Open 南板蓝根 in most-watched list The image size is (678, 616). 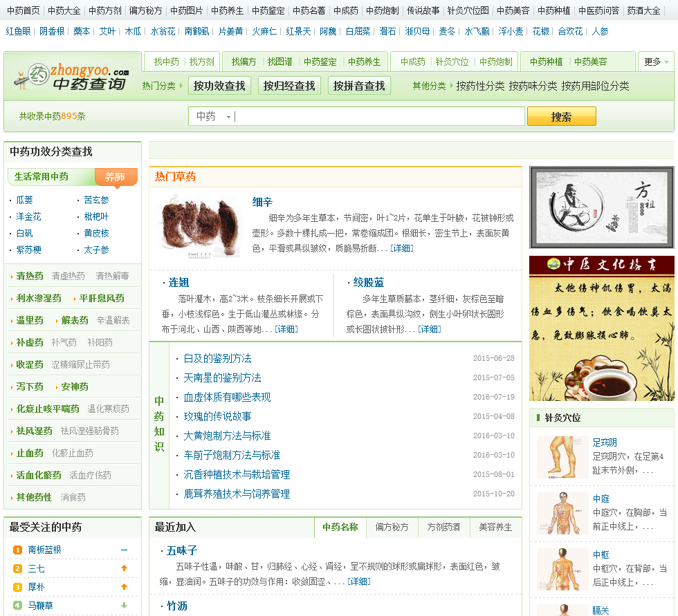click(44, 550)
